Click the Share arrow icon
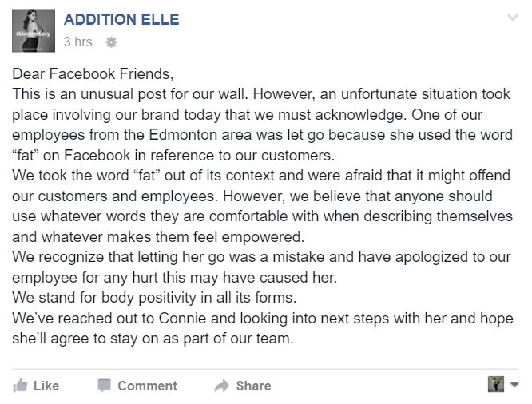Screen dimensions: 532x404 [x=222, y=386]
